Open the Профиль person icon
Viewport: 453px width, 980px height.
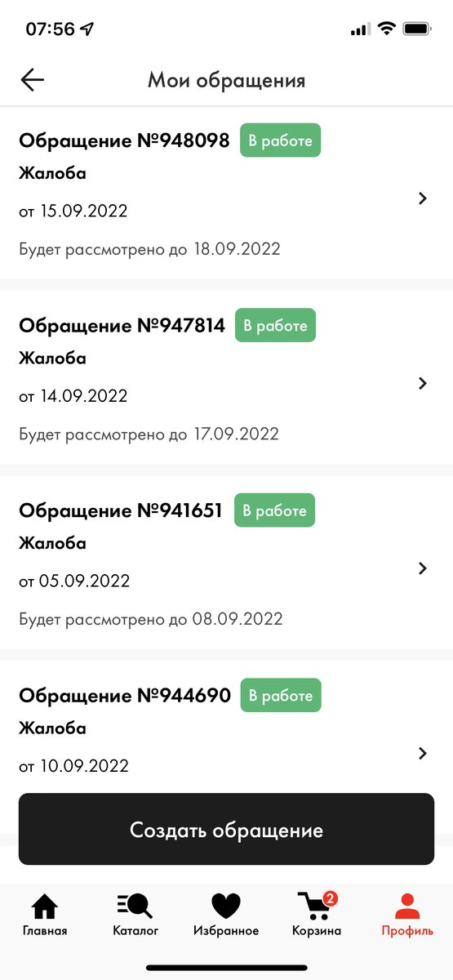[407, 906]
